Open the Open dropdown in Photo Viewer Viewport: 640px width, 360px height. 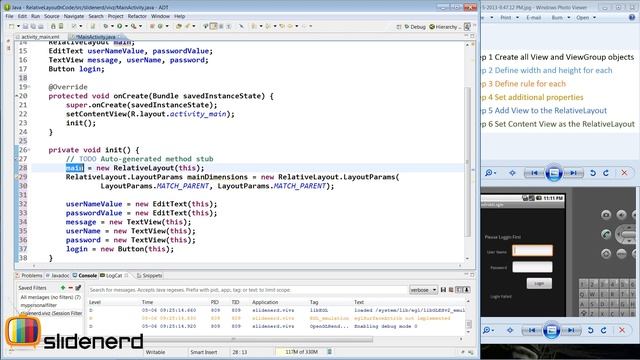[x=586, y=18]
